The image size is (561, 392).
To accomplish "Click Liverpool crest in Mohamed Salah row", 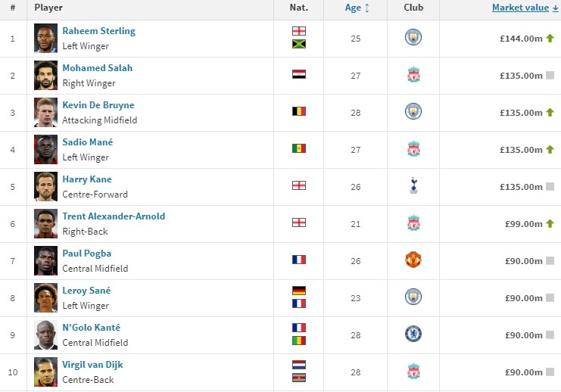I will (x=413, y=75).
